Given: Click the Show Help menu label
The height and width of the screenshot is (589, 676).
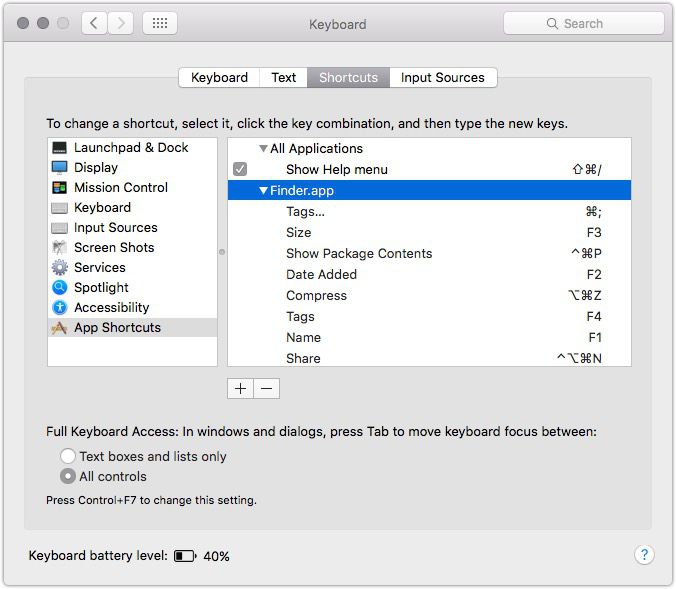Looking at the screenshot, I should [337, 169].
